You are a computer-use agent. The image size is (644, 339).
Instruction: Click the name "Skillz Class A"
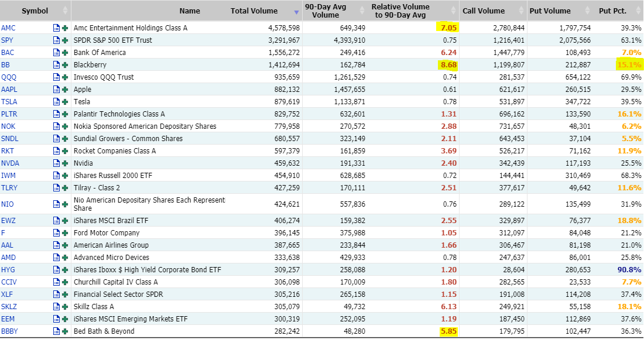94,307
